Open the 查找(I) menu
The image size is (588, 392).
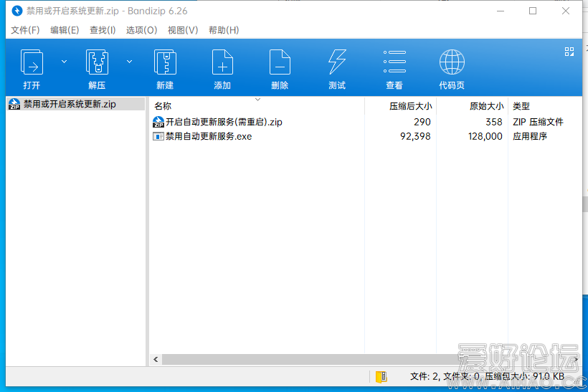point(103,30)
